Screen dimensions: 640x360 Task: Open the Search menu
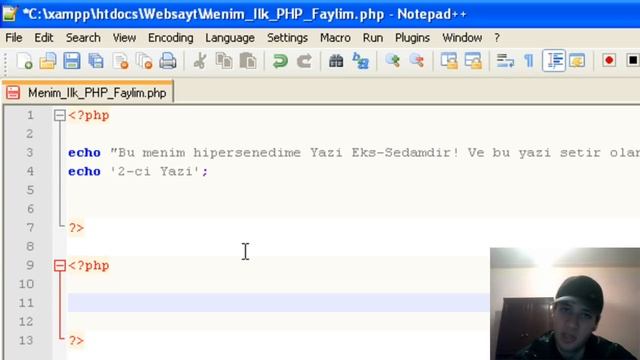[x=83, y=38]
